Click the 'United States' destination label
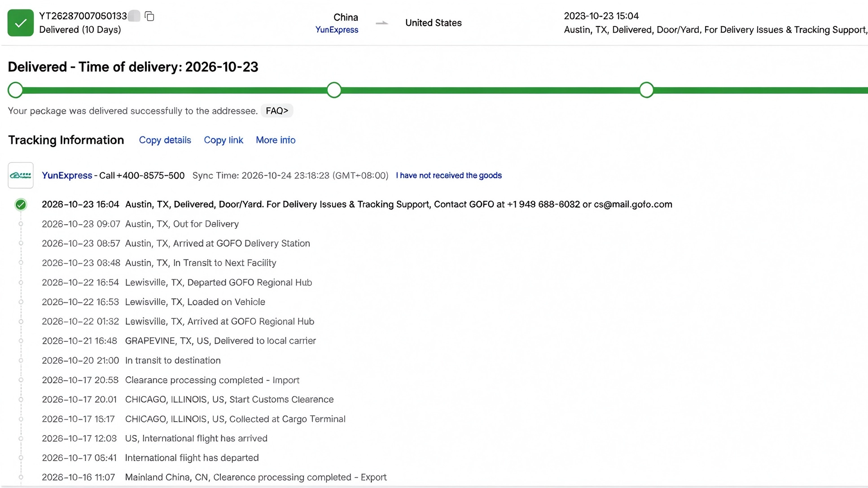868x488 pixels. [434, 23]
